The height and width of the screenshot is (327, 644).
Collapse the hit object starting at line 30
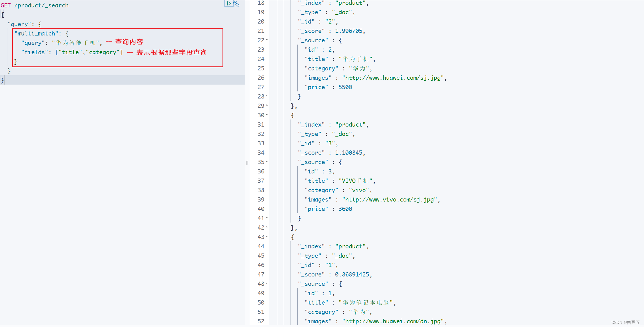click(x=267, y=115)
